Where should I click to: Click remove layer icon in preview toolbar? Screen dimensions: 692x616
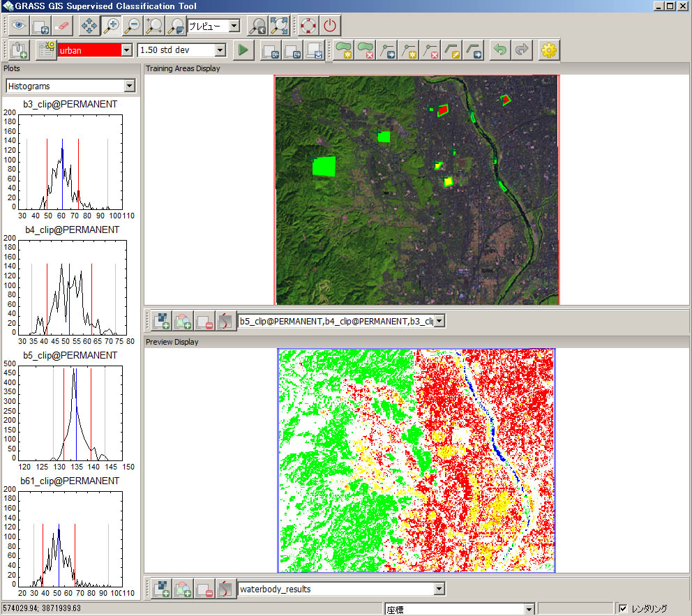[204, 589]
